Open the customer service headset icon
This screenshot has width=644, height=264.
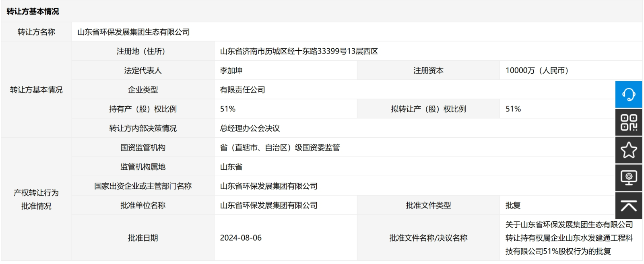tap(629, 95)
